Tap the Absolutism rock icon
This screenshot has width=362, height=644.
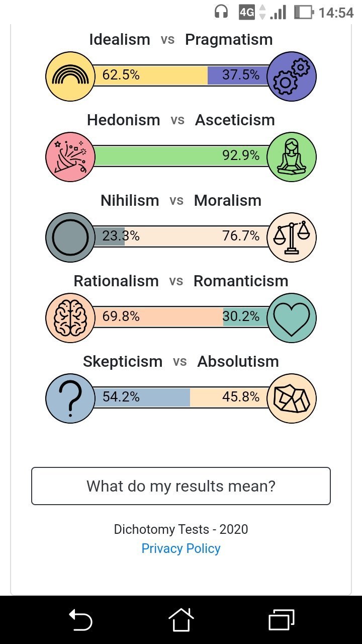pyautogui.click(x=292, y=398)
